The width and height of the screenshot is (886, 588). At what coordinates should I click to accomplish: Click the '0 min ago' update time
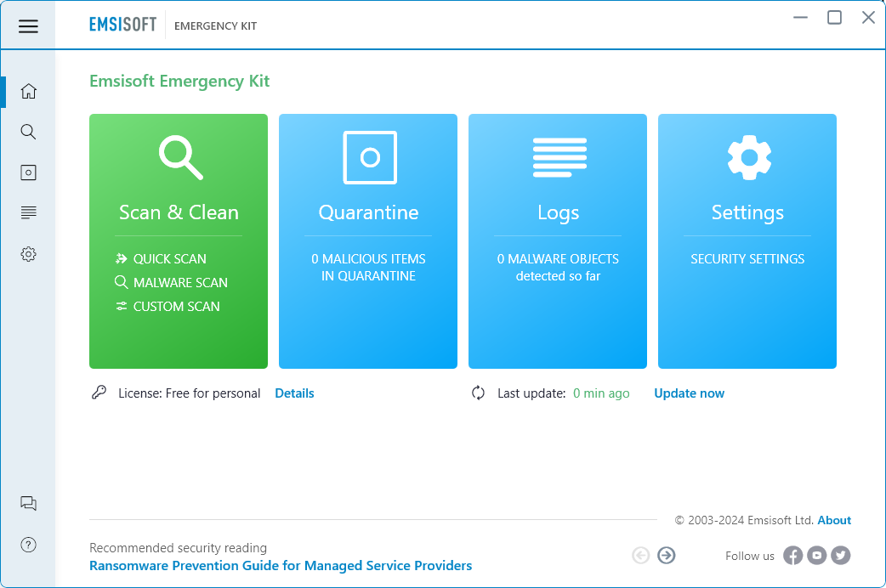[601, 393]
